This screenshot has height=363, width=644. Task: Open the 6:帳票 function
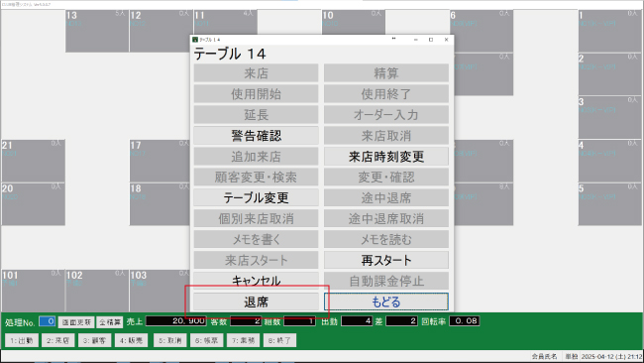click(x=207, y=340)
